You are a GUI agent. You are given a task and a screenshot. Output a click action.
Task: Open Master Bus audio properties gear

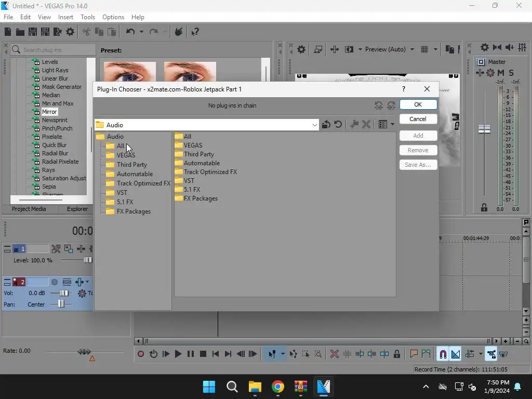tap(485, 47)
